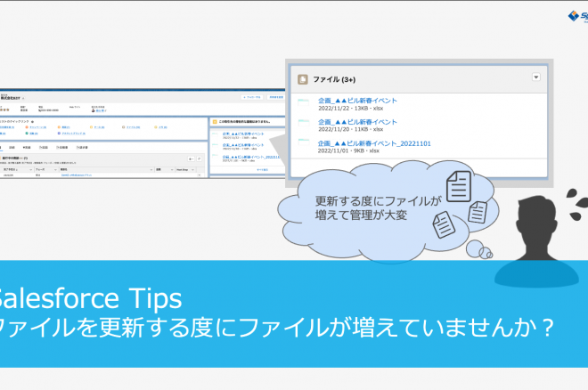Select text 2022/11/01 · 9KB · xlsx
The image size is (588, 390).
point(348,150)
